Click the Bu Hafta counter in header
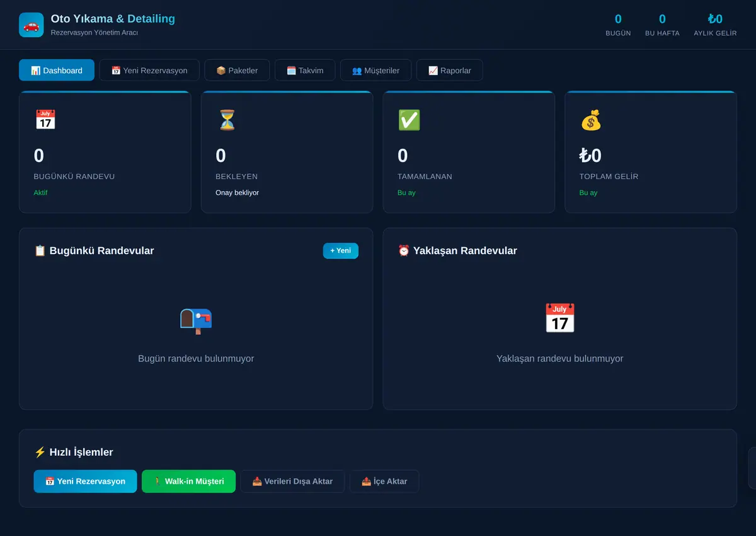756x536 pixels. coord(662,25)
